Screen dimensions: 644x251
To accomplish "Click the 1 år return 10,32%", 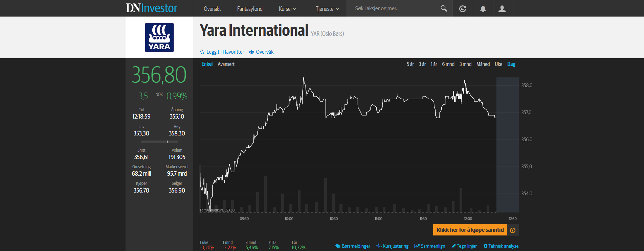I will point(298,248).
